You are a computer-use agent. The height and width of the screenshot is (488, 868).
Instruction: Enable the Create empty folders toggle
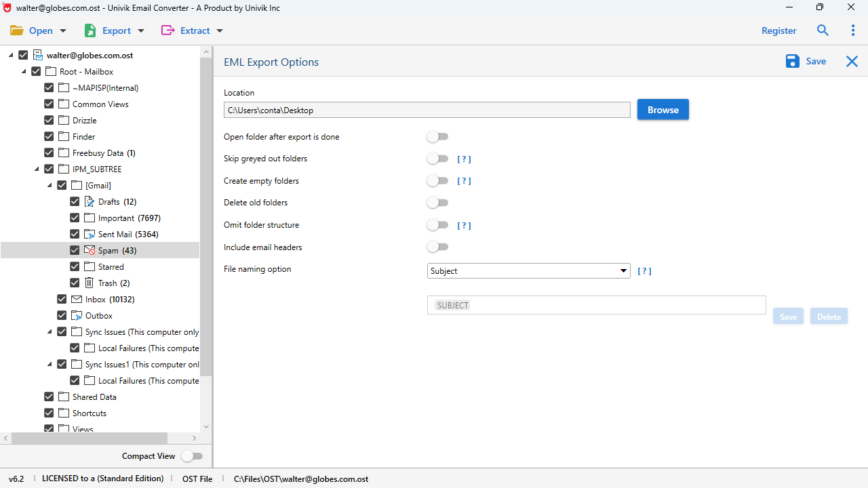point(437,180)
